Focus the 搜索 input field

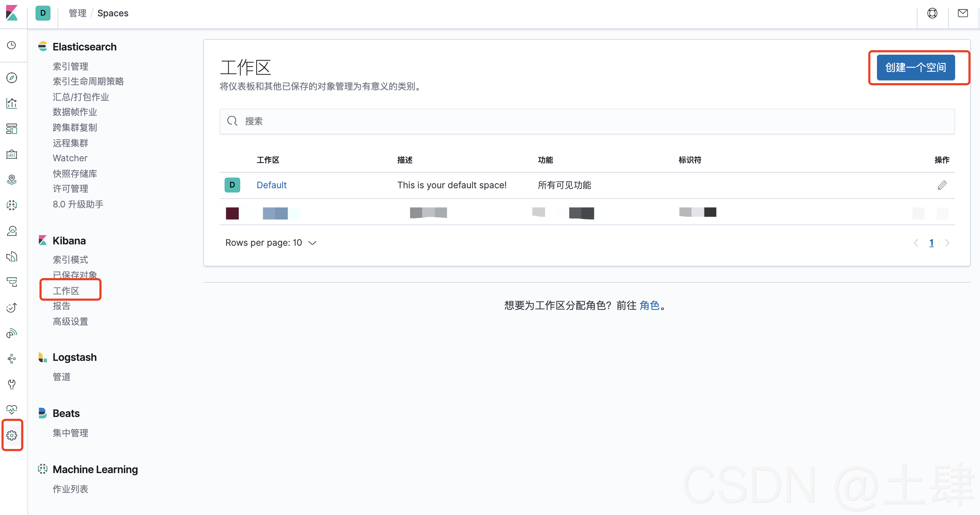[x=587, y=121]
